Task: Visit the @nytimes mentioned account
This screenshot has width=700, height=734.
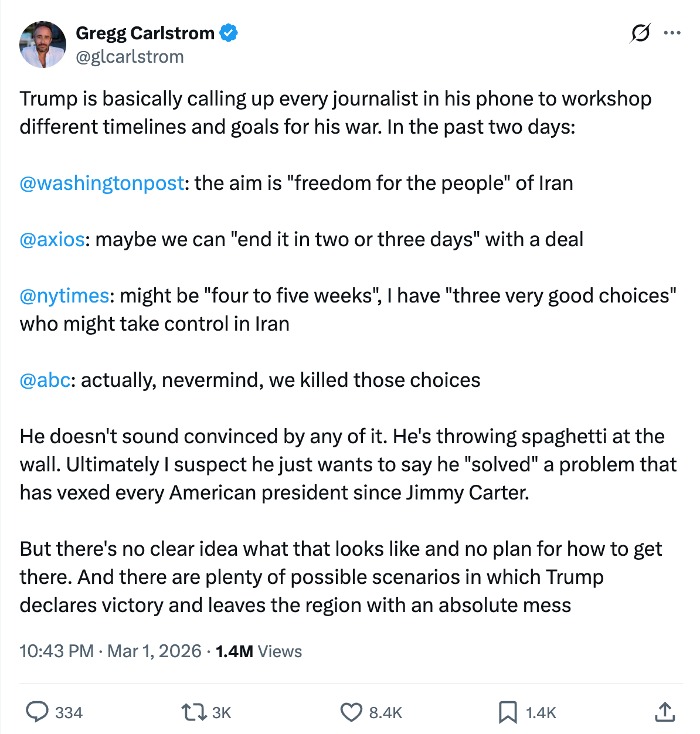Action: pyautogui.click(x=64, y=296)
